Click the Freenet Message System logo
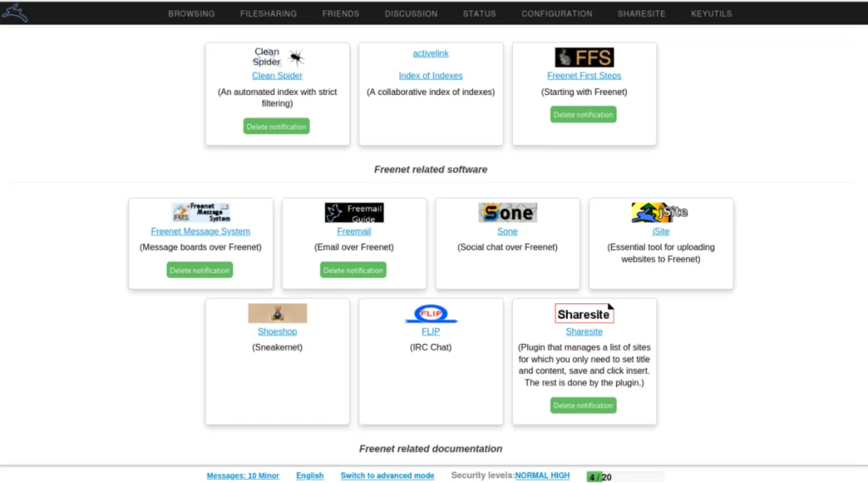868x483 pixels. tap(200, 213)
